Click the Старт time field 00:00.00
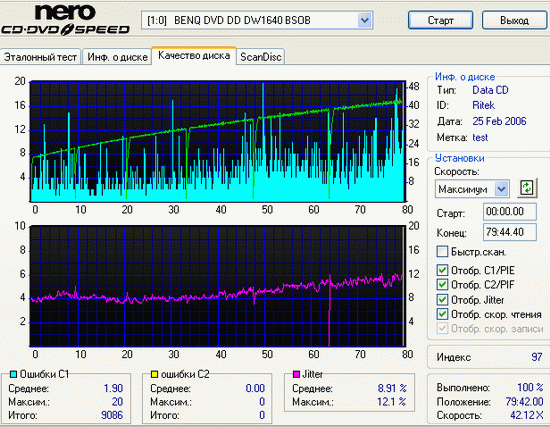 (x=510, y=212)
